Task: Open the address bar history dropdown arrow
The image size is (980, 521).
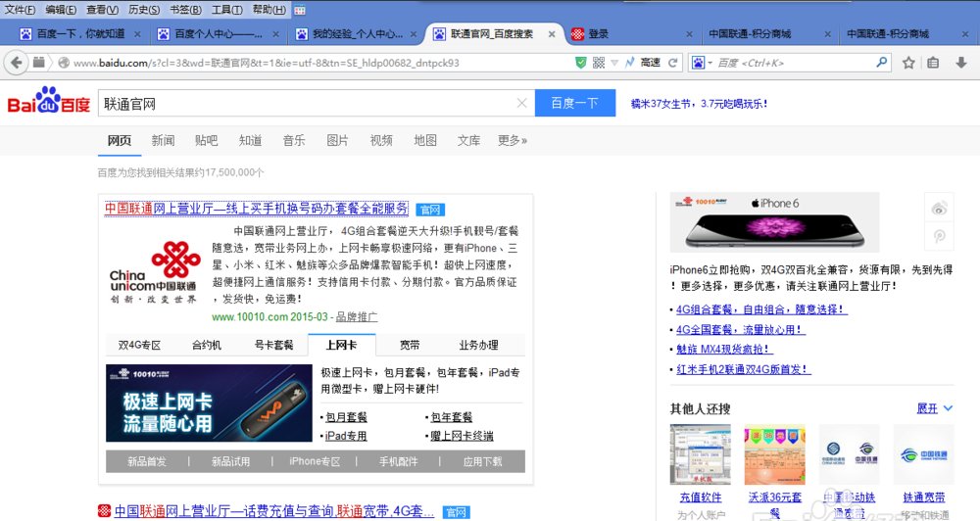Action: click(x=614, y=63)
